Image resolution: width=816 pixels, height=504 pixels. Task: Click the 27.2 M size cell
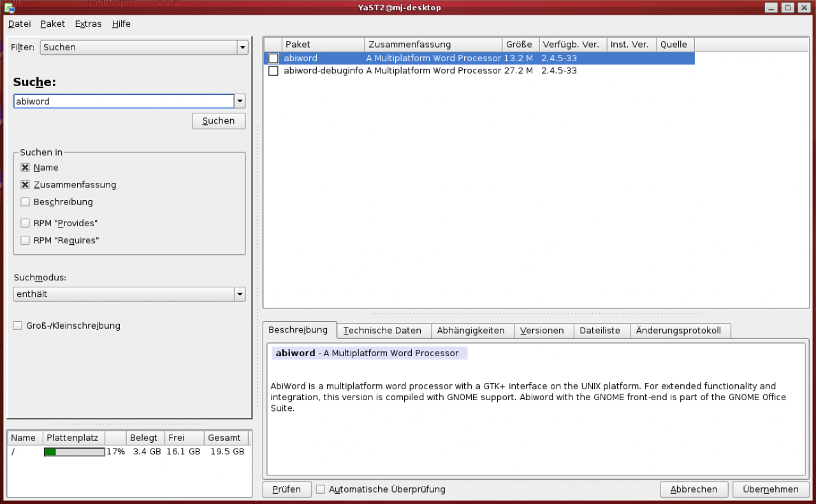[518, 71]
